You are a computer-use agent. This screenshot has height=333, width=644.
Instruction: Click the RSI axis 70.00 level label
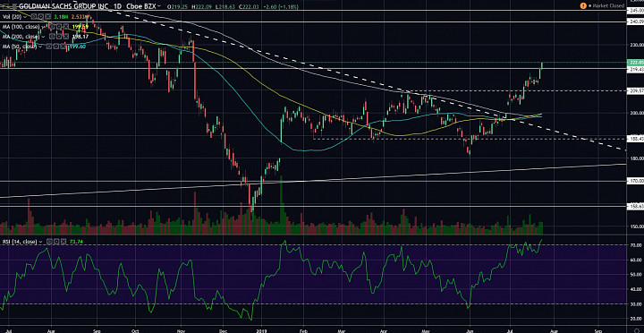point(636,245)
